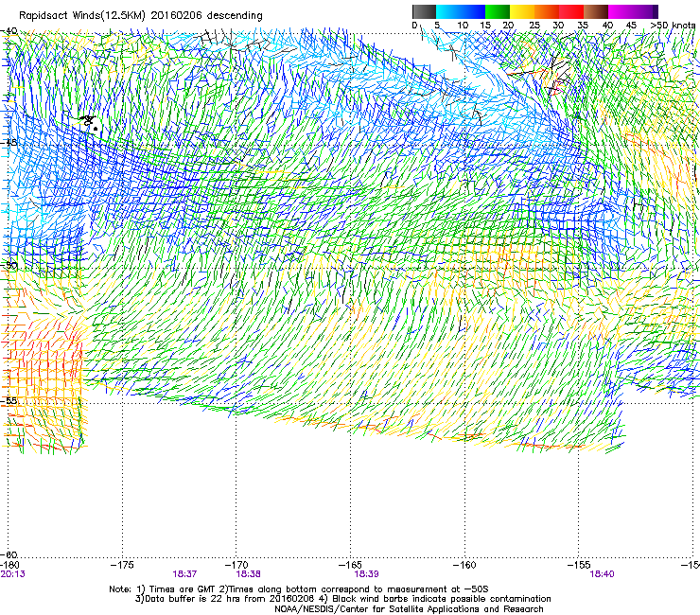Click the '-175' longitude label
This screenshot has height=615, width=700.
click(122, 565)
